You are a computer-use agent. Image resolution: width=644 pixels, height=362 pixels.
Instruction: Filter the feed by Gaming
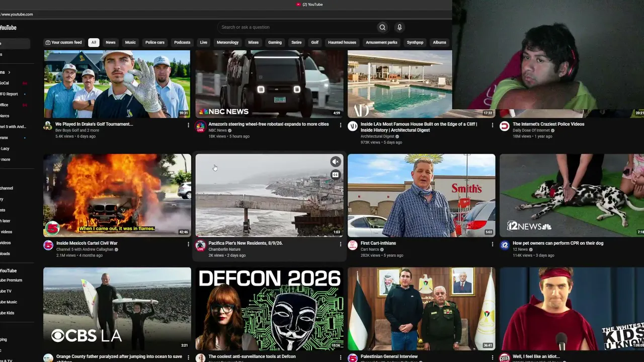pyautogui.click(x=275, y=42)
